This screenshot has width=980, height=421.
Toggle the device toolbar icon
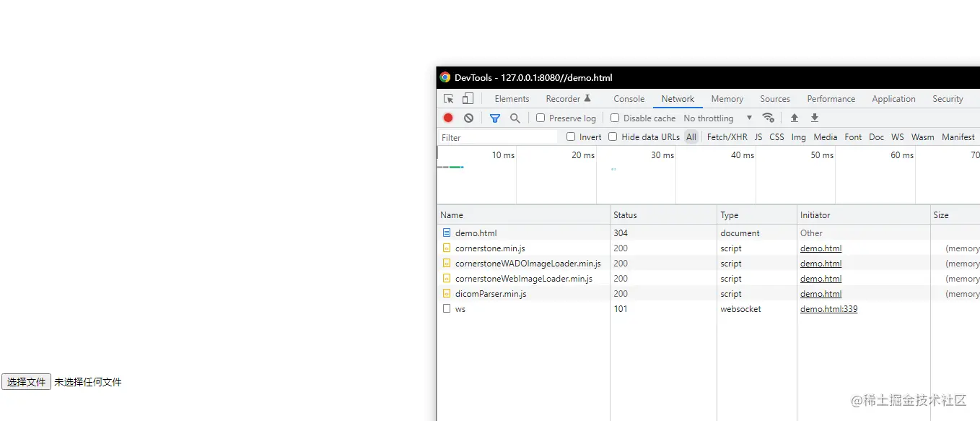(468, 99)
